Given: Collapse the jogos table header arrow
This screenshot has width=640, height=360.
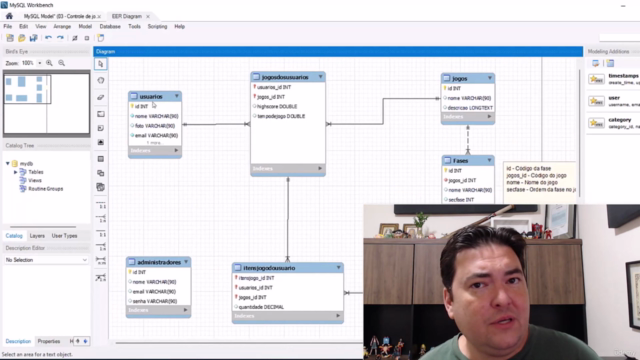Looking at the screenshot, I should point(490,78).
